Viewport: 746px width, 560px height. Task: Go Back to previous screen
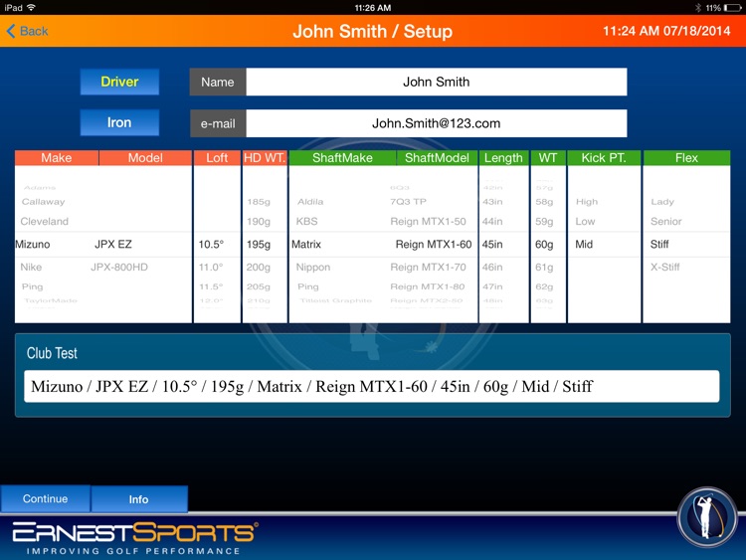point(28,32)
